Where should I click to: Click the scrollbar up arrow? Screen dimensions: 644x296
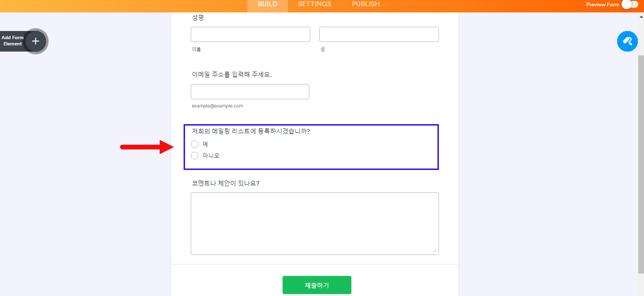(x=641, y=16)
